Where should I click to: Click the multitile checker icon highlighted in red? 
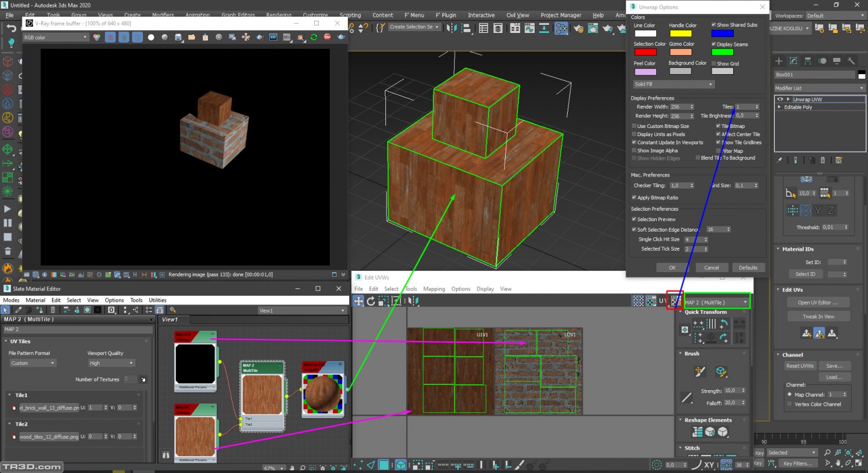coord(675,301)
